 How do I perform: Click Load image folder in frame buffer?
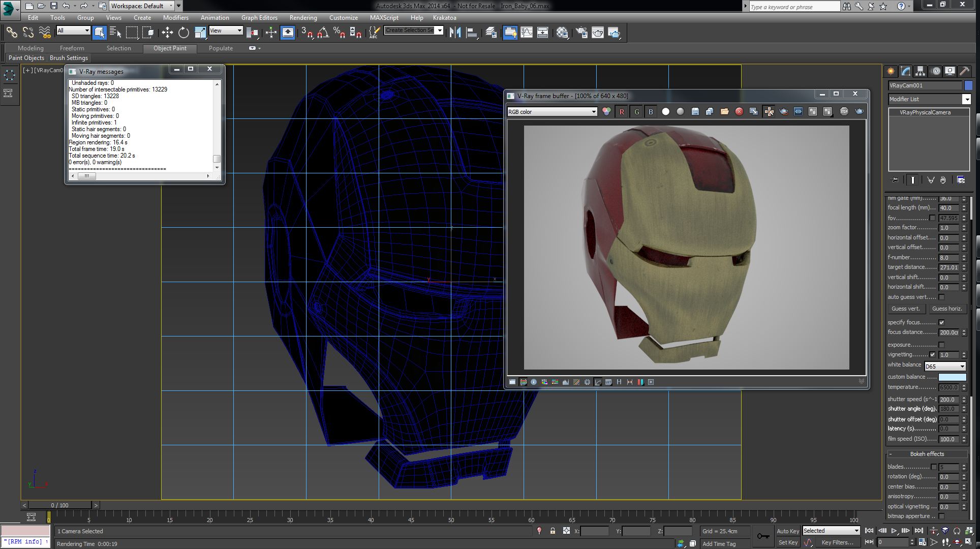click(724, 112)
